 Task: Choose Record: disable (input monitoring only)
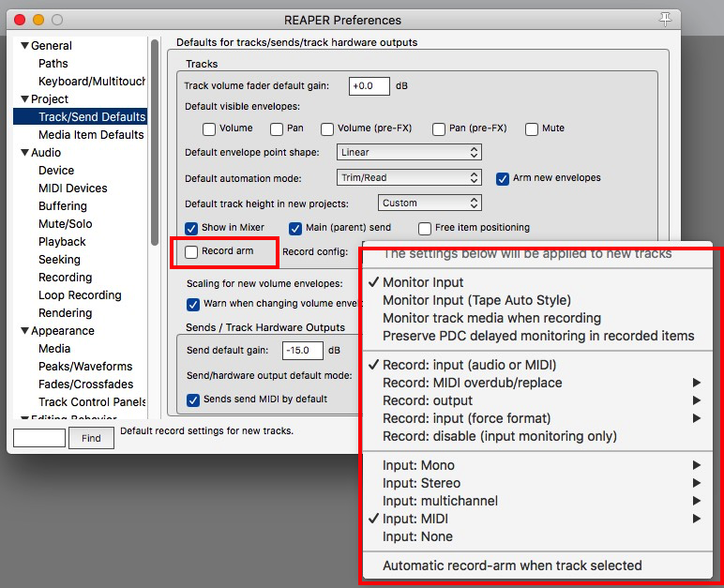click(x=538, y=436)
